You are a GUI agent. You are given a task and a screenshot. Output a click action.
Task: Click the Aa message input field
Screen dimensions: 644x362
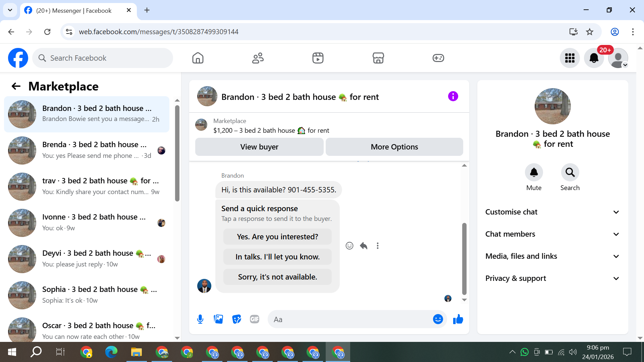[x=349, y=319]
